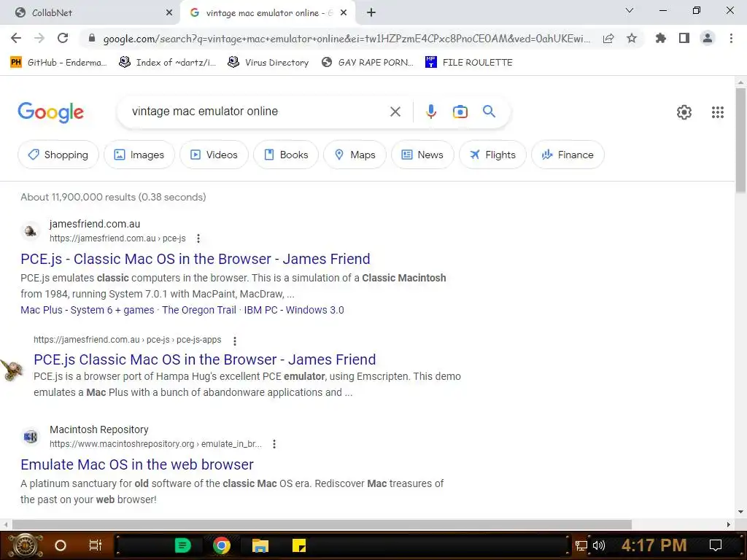
Task: Filter results by Books
Action: point(286,155)
